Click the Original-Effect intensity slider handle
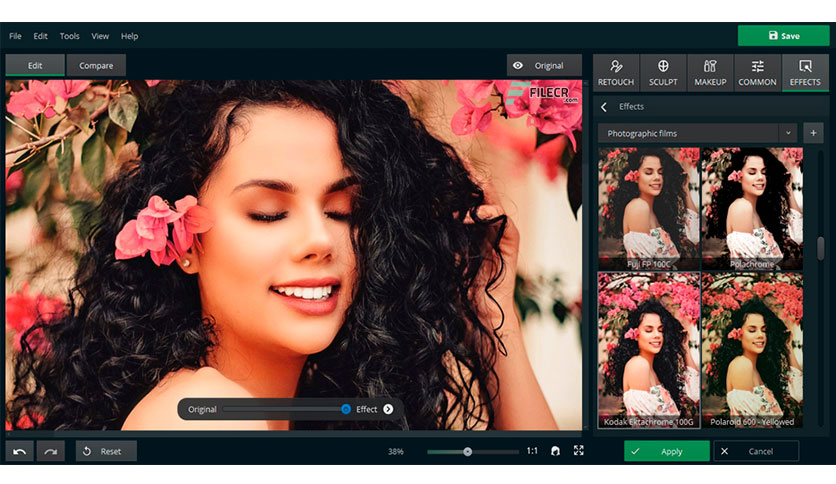 345,409
